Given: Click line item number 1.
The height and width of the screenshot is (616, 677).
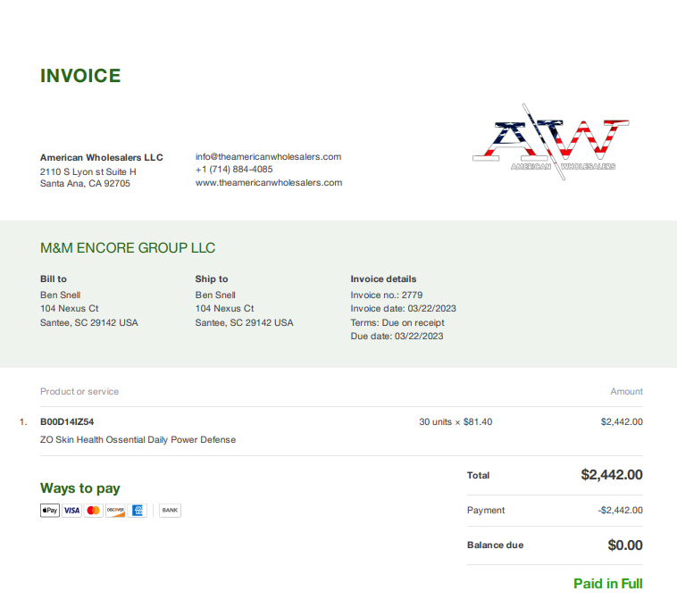Looking at the screenshot, I should click(x=23, y=421).
